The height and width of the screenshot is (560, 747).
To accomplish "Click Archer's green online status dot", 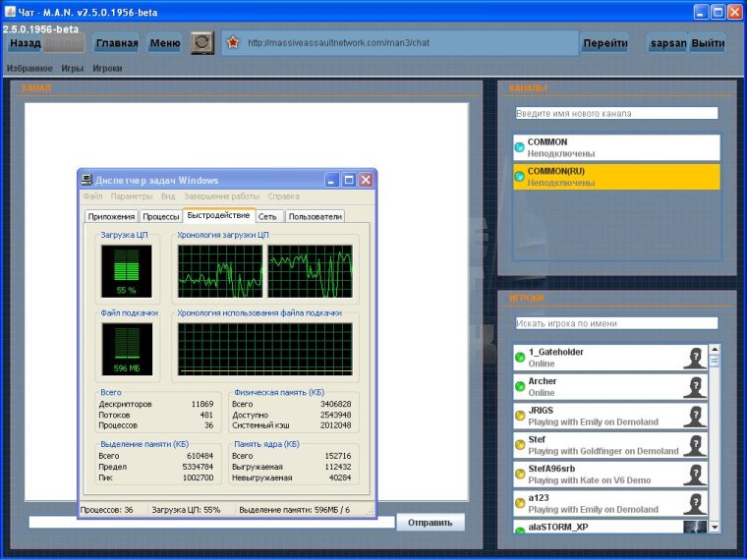I will (x=520, y=386).
